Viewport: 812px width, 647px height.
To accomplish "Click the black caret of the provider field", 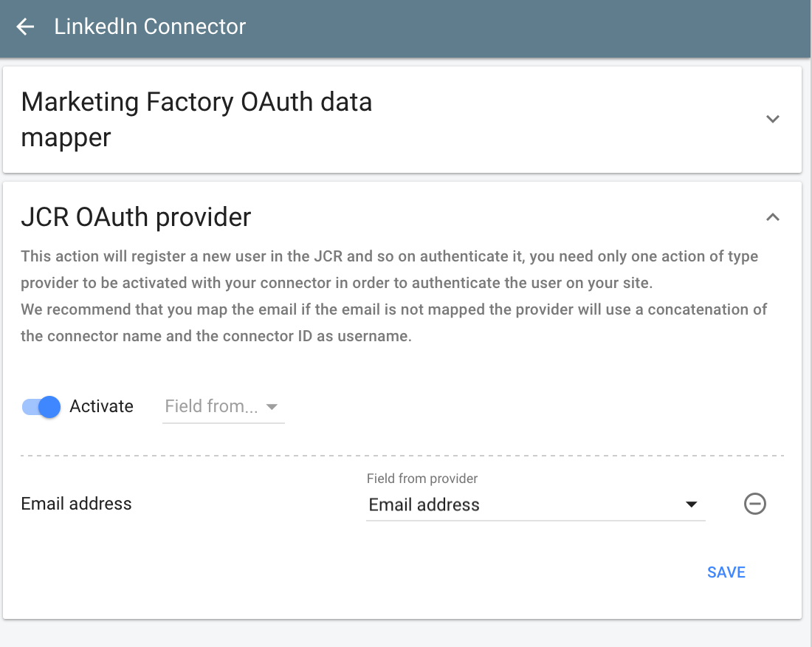I will pos(691,505).
